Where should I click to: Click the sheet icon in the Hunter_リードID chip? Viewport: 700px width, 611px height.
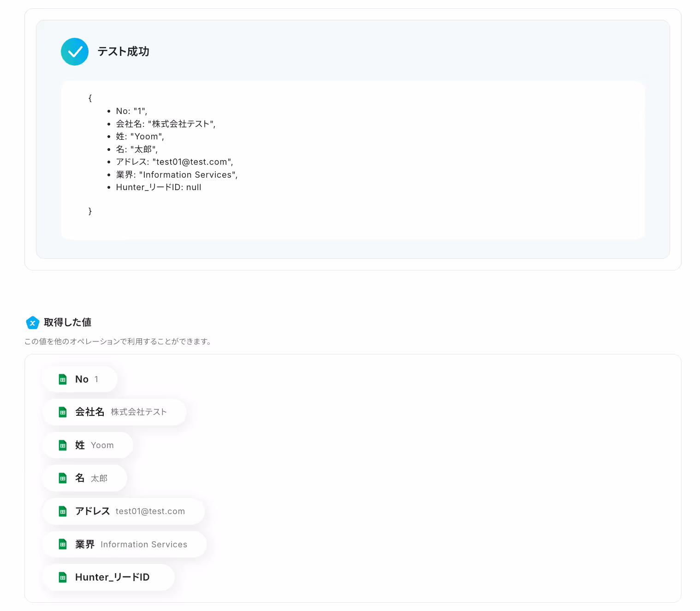pyautogui.click(x=63, y=577)
